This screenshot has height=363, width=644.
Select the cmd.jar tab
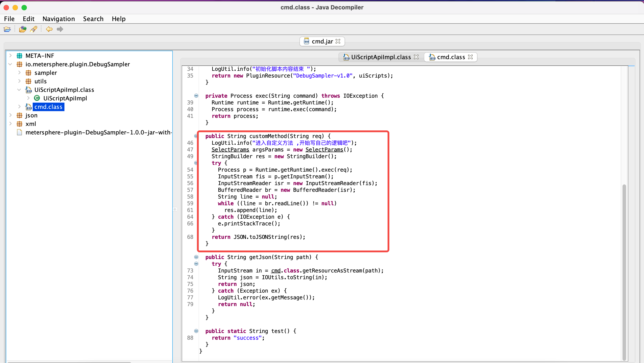pos(322,41)
